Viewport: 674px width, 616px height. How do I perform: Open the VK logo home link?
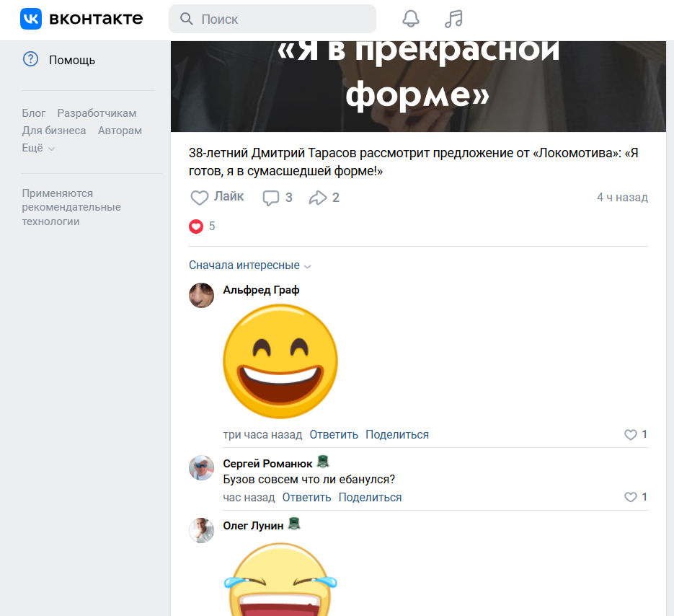(x=81, y=19)
